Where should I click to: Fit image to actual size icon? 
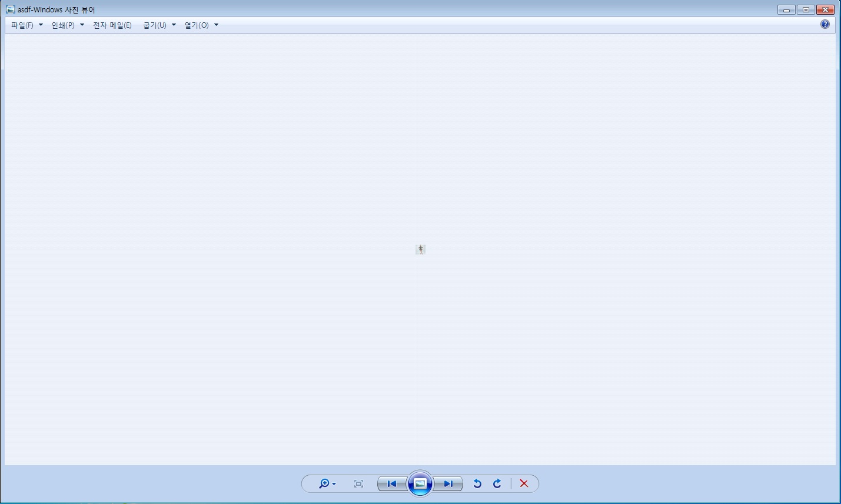coord(358,484)
